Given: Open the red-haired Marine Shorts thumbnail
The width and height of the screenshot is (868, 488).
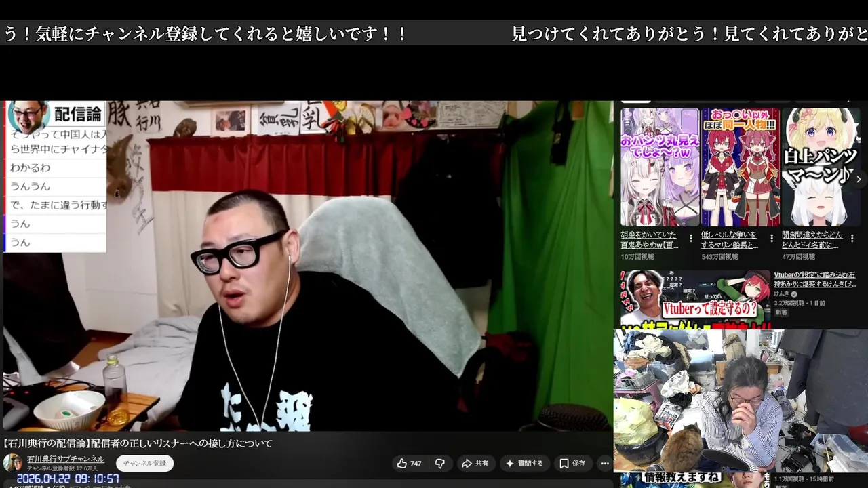Looking at the screenshot, I should 741,167.
